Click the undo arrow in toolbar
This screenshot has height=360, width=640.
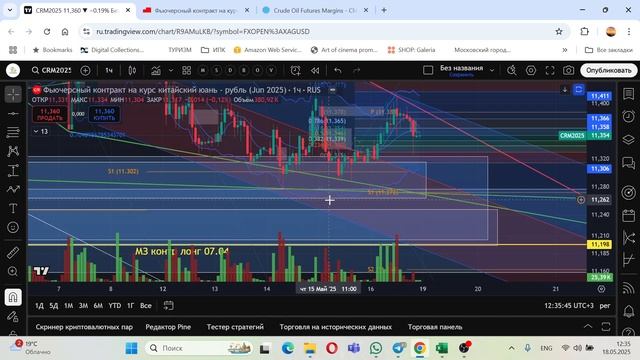click(x=338, y=70)
